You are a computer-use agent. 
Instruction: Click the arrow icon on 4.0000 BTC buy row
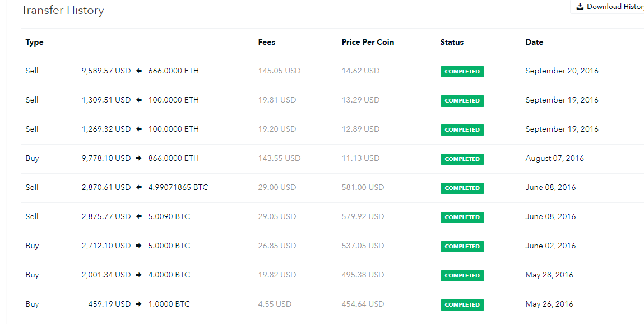(x=139, y=275)
